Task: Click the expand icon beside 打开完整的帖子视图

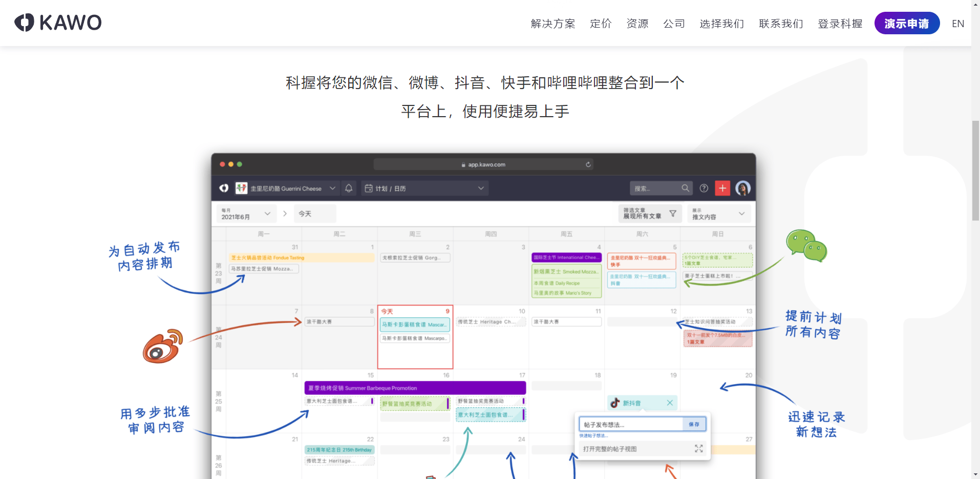Action: point(698,449)
